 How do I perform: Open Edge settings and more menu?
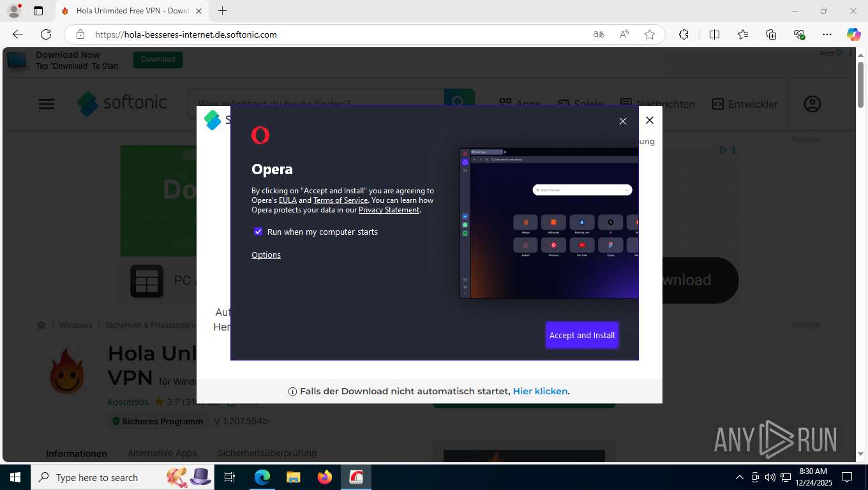pos(827,34)
